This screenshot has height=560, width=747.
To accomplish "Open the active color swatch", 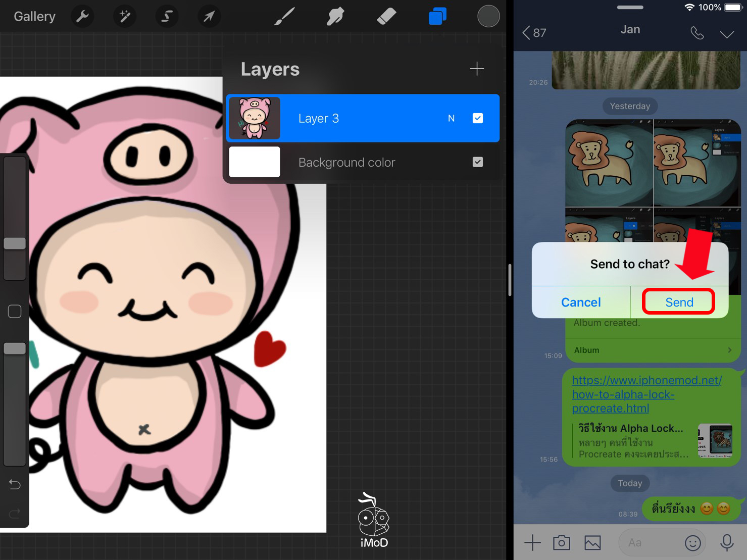I will click(x=488, y=17).
